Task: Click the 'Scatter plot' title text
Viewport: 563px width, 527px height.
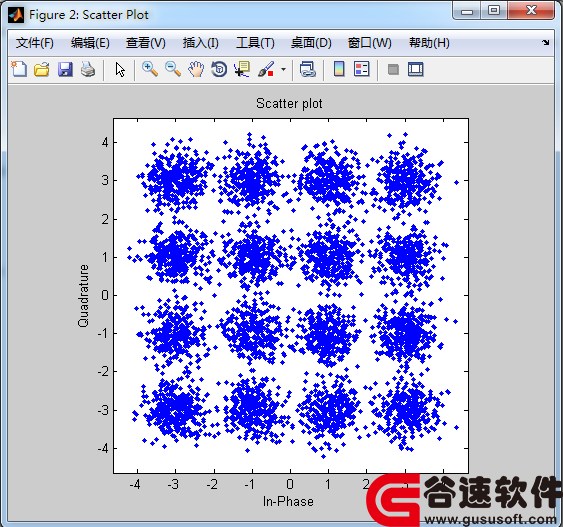Action: (289, 103)
